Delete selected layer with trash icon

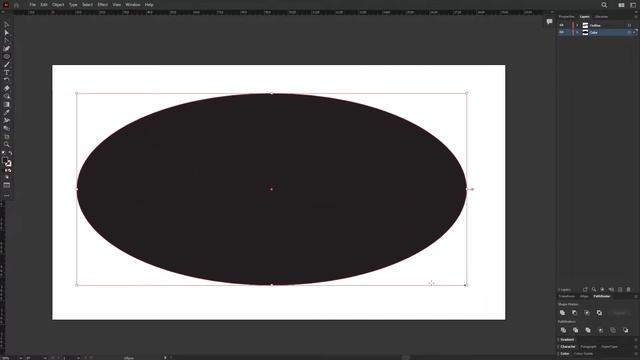point(629,289)
